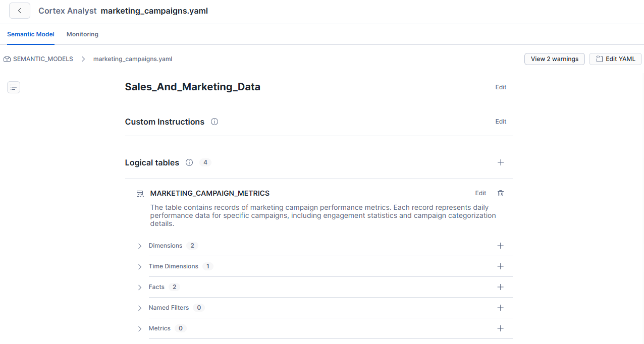Expand the Time Dimensions section
This screenshot has height=344, width=644.
(140, 267)
